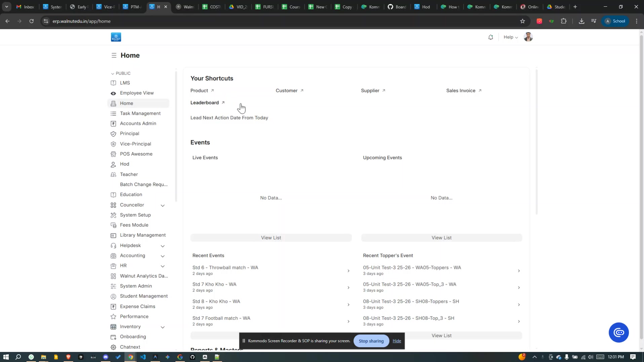Open browser extensions puzzle icon
The image size is (644, 362).
pyautogui.click(x=564, y=21)
